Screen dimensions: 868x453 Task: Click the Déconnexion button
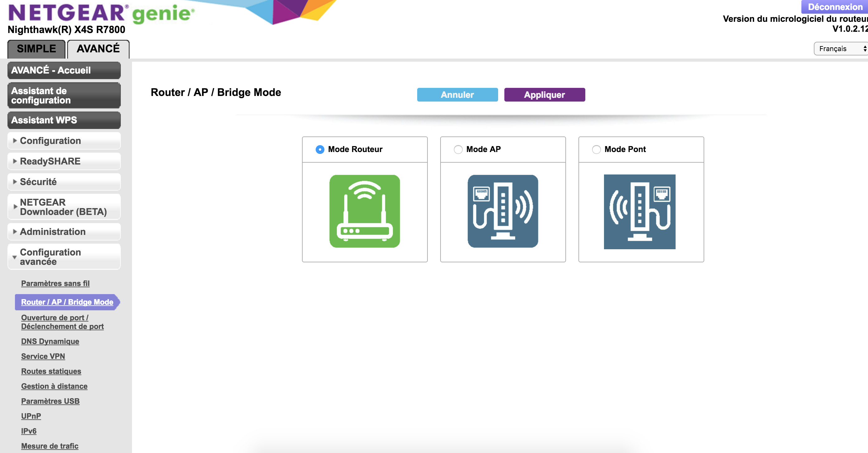[x=834, y=7]
